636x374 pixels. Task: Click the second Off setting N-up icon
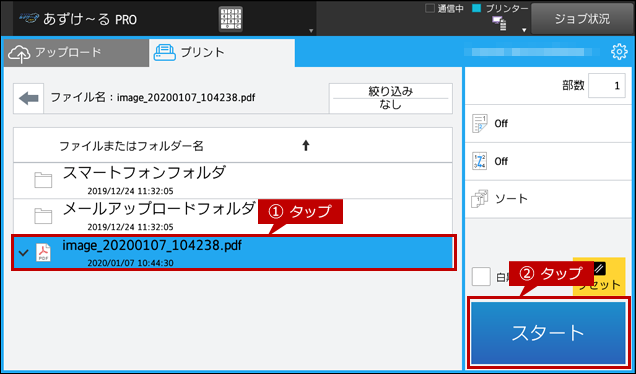480,161
